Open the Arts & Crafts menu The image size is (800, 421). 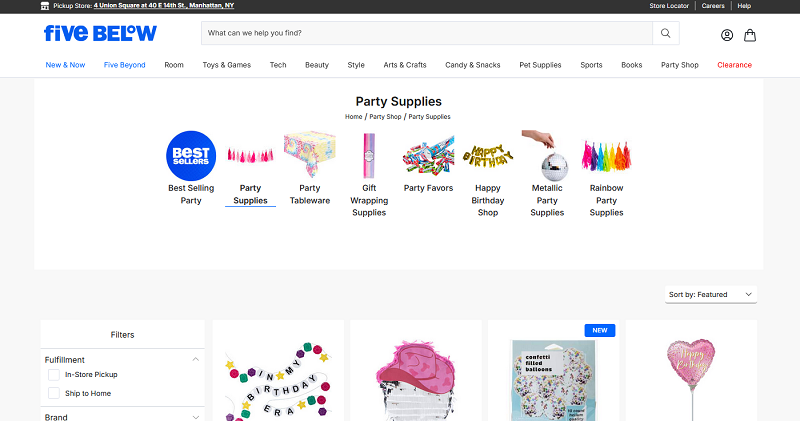pos(405,65)
